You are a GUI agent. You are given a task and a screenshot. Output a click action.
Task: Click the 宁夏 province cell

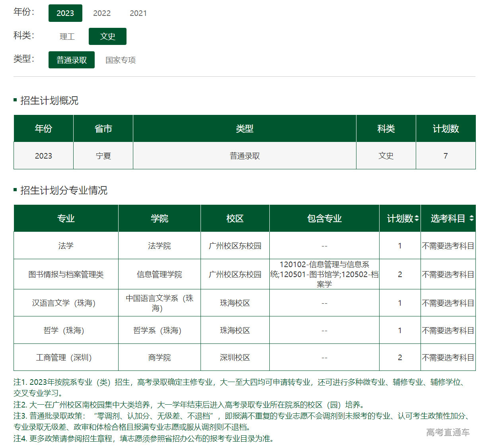coord(103,156)
